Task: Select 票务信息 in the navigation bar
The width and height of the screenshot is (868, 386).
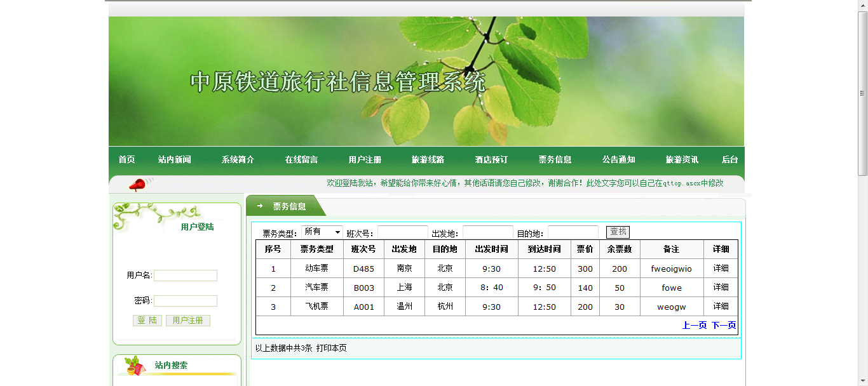Action: pos(555,160)
